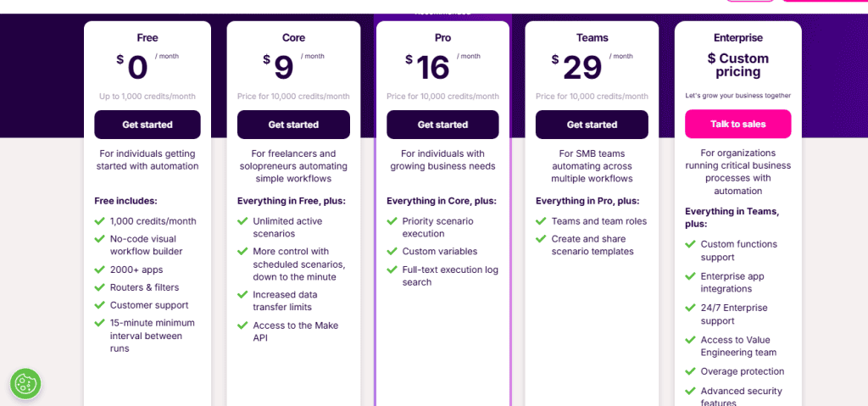The image size is (868, 406).
Task: Click the checkmark next to "Custom functions support"
Action: (x=690, y=244)
